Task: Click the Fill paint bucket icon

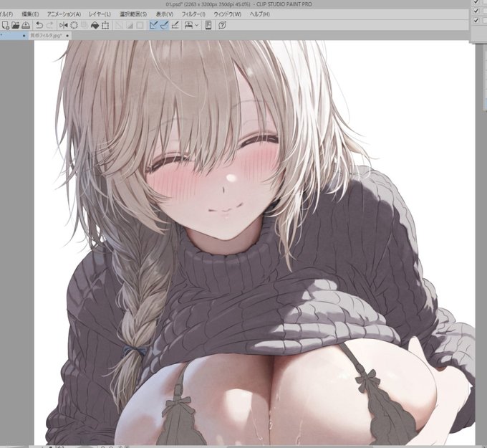Action: (95, 25)
